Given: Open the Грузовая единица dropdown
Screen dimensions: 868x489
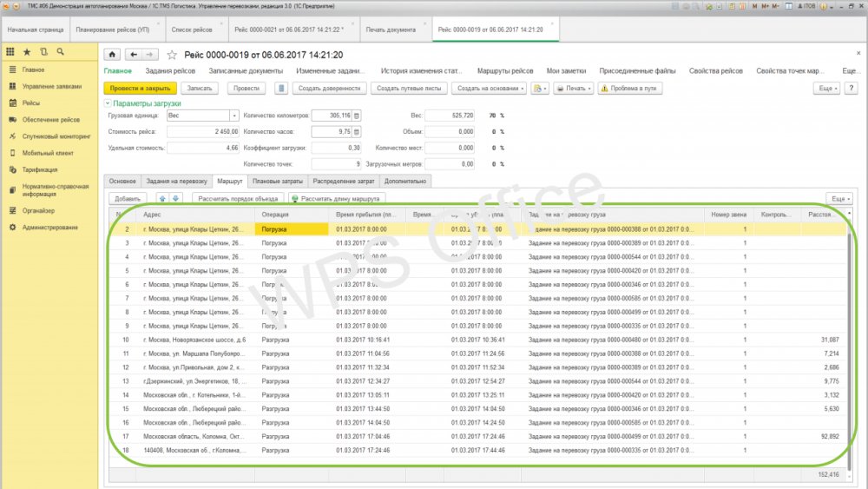Looking at the screenshot, I should 233,116.
